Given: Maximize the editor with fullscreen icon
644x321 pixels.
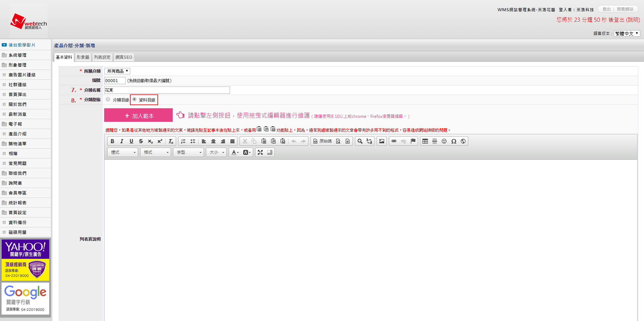Looking at the screenshot, I should (260, 152).
